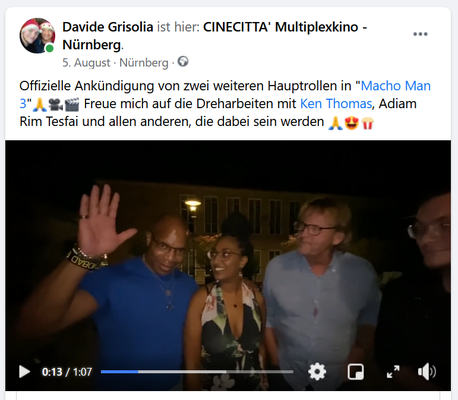
Task: Open Ken Thomas tagged profile
Action: point(336,104)
